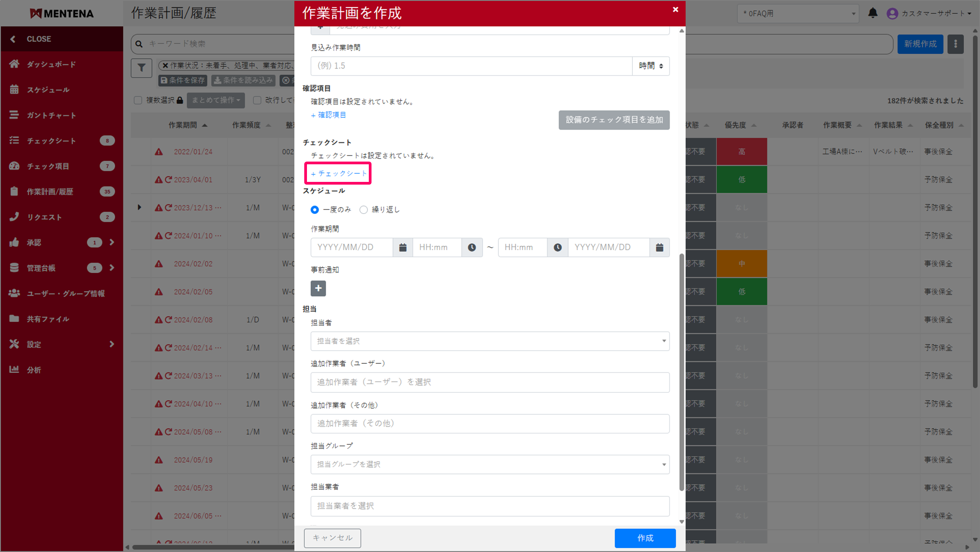The height and width of the screenshot is (552, 980).
Task: Click the filter funnel icon
Action: point(141,68)
